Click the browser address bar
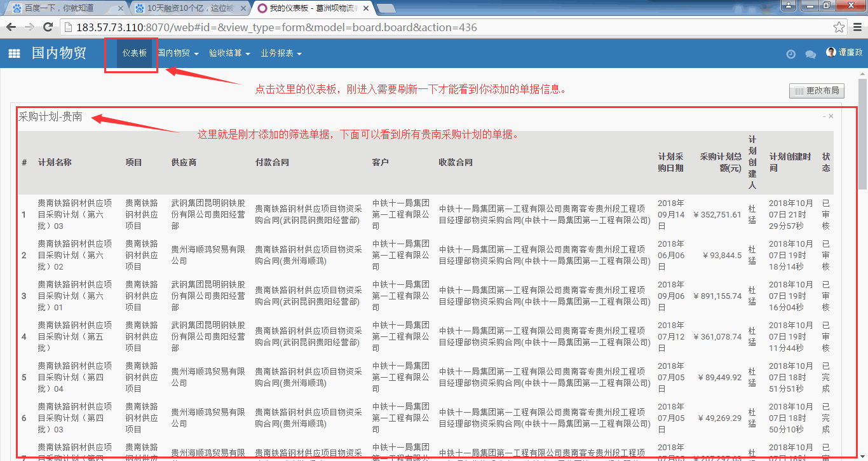Screen dimensions: 868x461 pyautogui.click(x=445, y=27)
